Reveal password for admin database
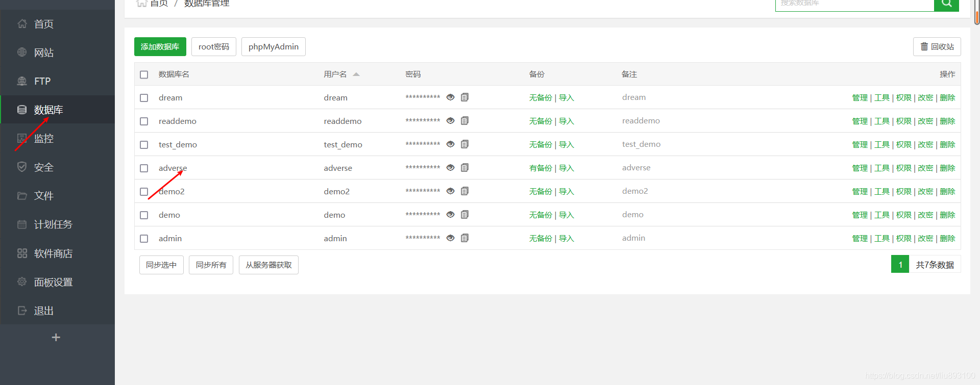 450,238
